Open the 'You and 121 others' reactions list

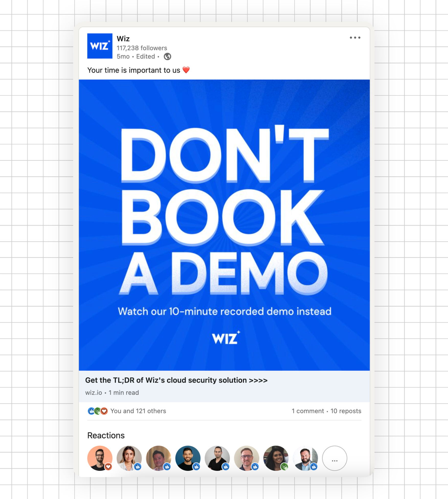pyautogui.click(x=138, y=411)
